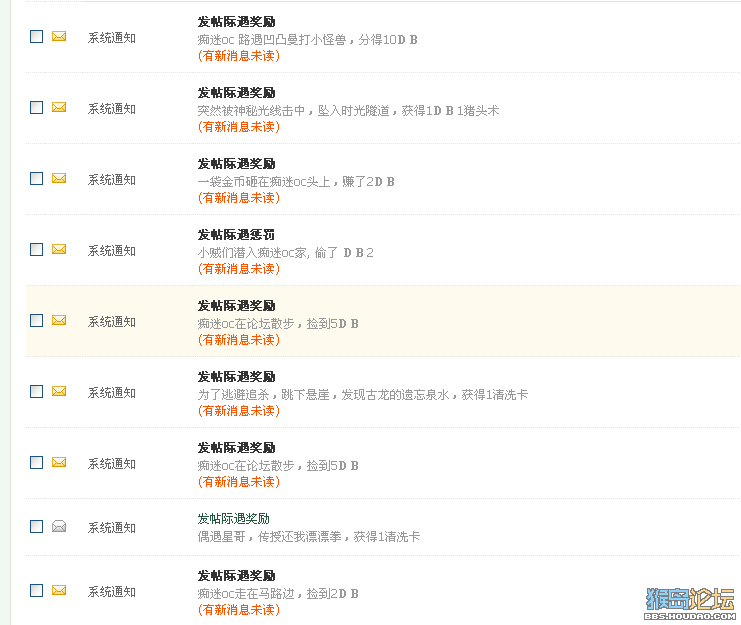Click the envelope icon beside the 一袋金币 message
This screenshot has height=625, width=741.
(x=59, y=178)
